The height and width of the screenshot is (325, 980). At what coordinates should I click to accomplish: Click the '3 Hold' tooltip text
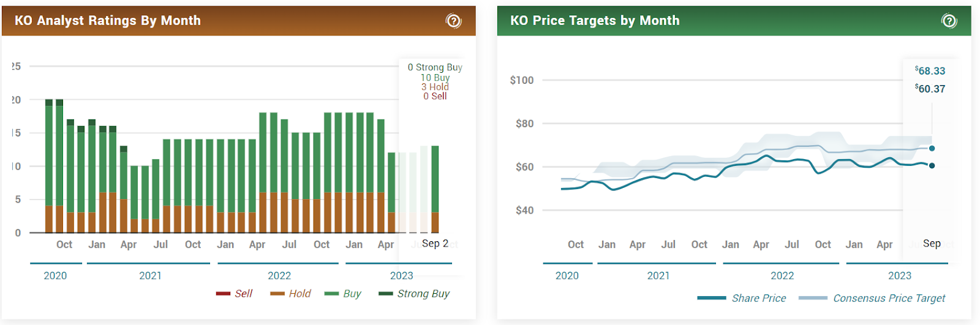click(435, 87)
